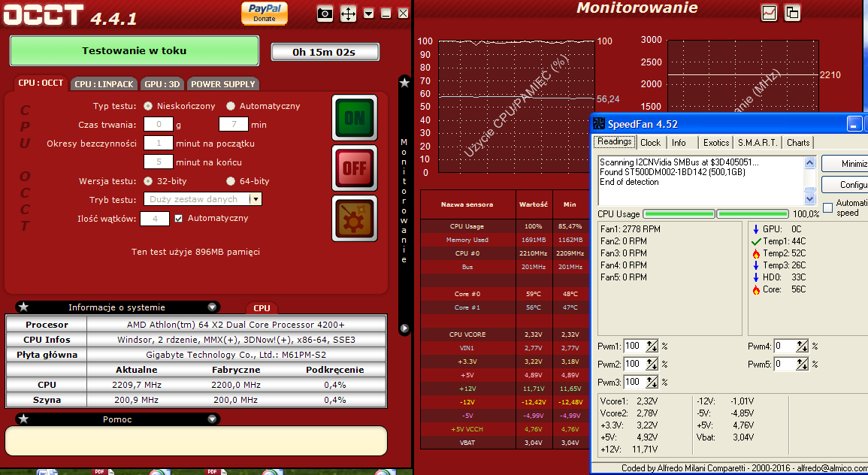Adjust Pwm2 using its spinner arrows
Image resolution: width=868 pixels, height=475 pixels.
(x=652, y=365)
